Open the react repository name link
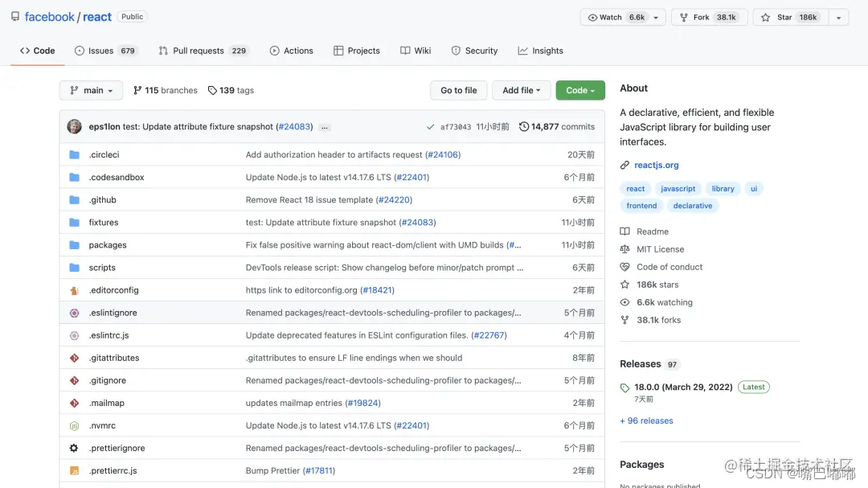This screenshot has width=868, height=488. 97,17
